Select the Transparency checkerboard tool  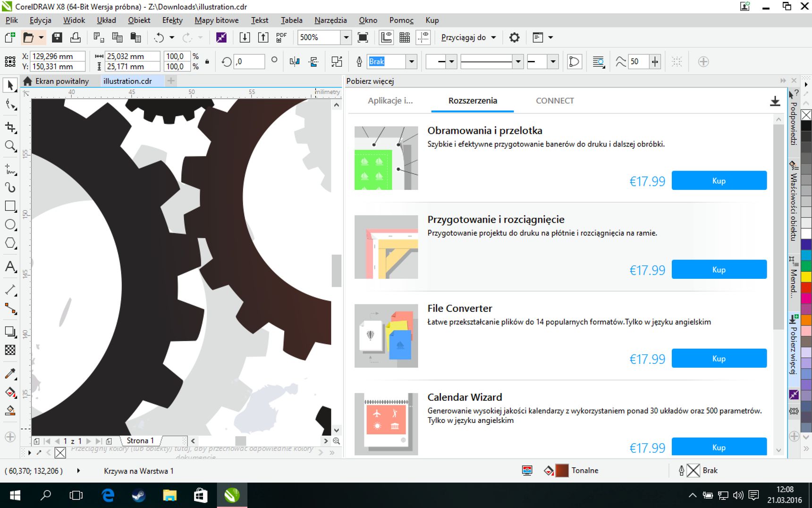[10, 350]
